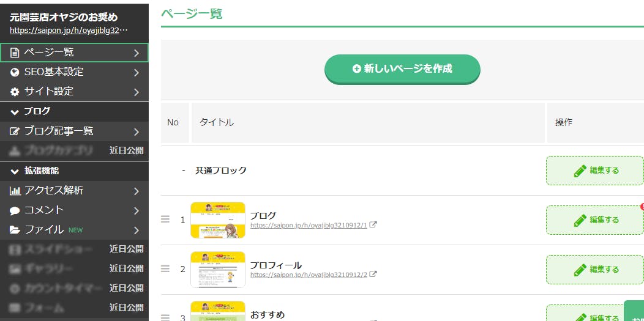This screenshot has width=644, height=321.
Task: Expand the SEO基本設定 chevron arrow
Action: pyautogui.click(x=137, y=72)
